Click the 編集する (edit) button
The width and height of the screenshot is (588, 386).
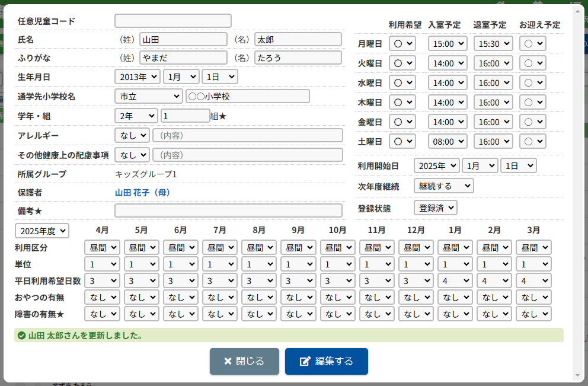[326, 361]
